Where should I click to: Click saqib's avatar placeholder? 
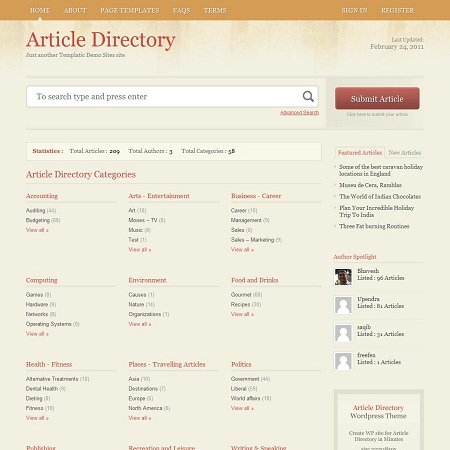pos(343,333)
